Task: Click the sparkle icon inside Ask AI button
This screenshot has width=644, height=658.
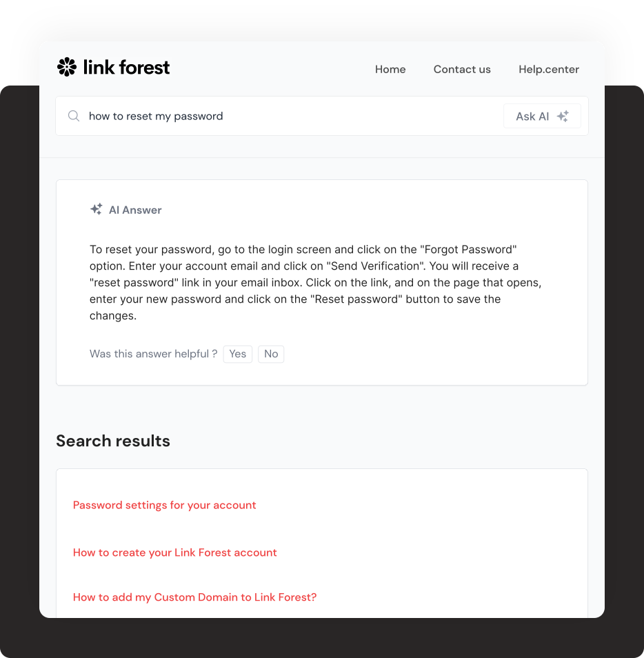Action: (563, 116)
